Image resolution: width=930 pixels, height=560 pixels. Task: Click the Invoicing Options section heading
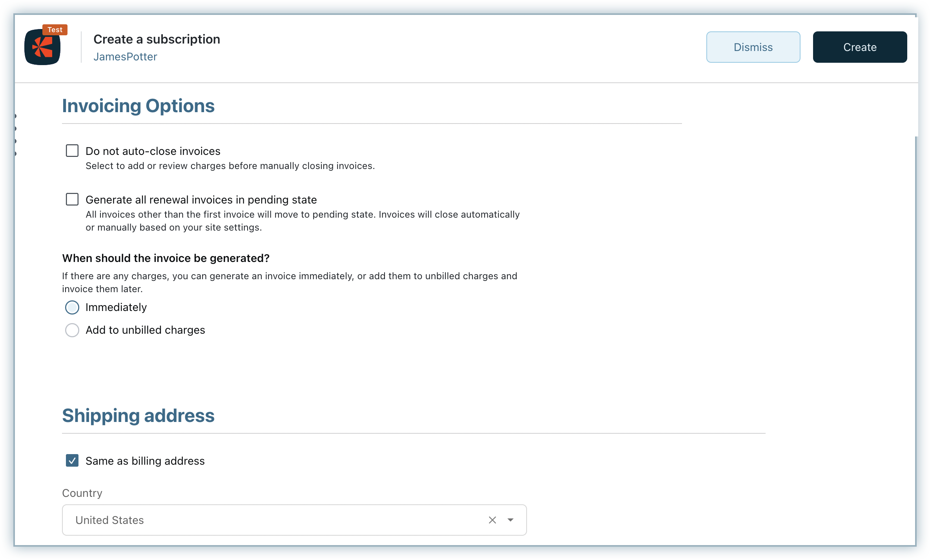click(138, 106)
